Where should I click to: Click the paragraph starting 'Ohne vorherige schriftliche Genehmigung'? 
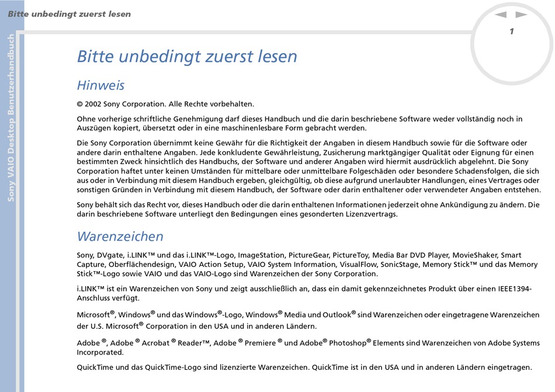(300, 123)
